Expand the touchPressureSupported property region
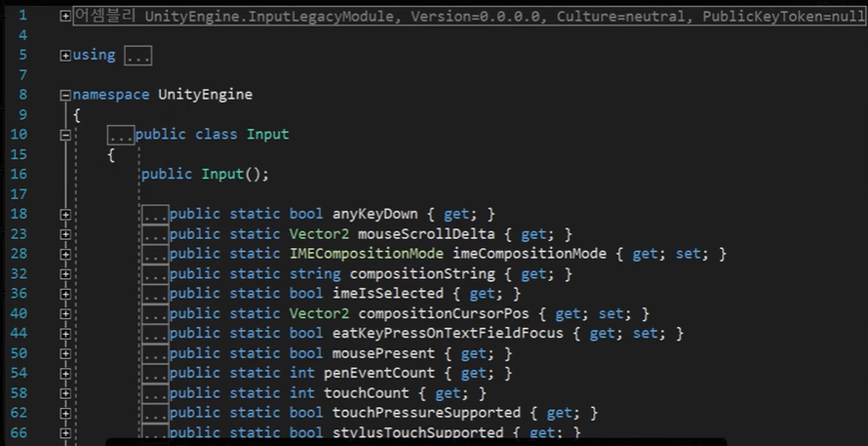The image size is (868, 446). 65,414
